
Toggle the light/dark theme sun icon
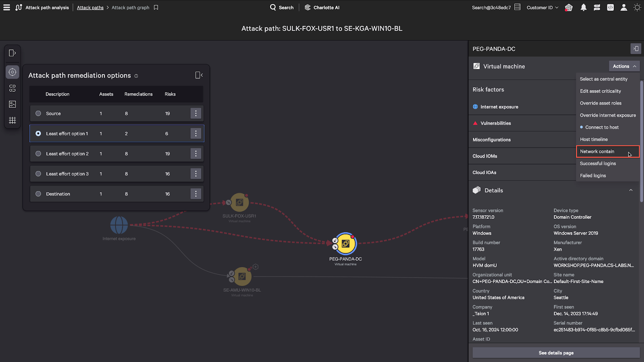637,8
